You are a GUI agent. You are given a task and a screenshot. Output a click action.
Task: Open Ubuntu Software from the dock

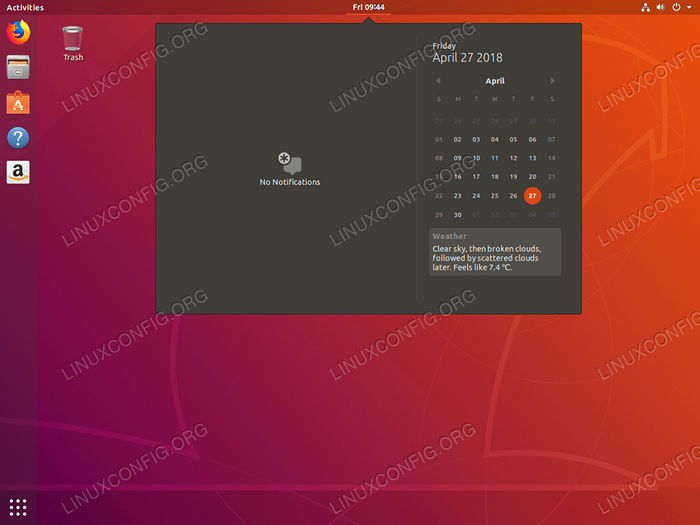18,103
